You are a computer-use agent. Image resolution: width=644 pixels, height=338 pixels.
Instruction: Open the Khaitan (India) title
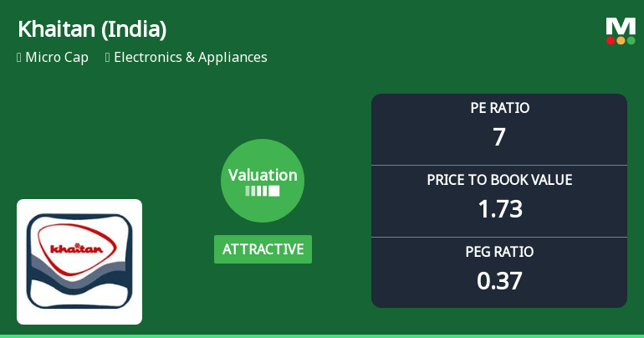(x=92, y=29)
